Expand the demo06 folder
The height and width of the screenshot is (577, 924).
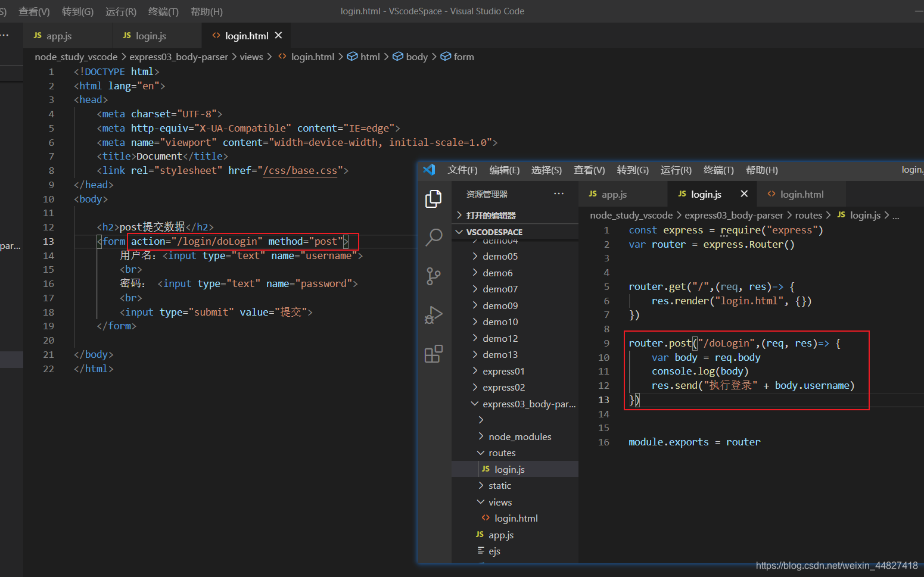(475, 273)
